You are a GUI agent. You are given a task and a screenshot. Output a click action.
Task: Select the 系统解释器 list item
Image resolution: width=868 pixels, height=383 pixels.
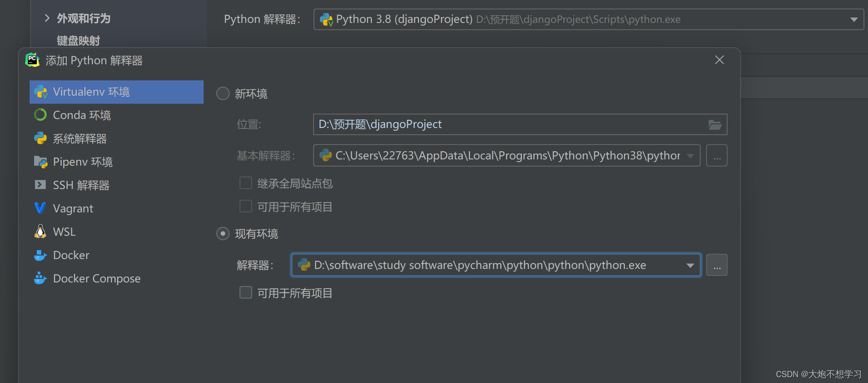pyautogui.click(x=117, y=138)
